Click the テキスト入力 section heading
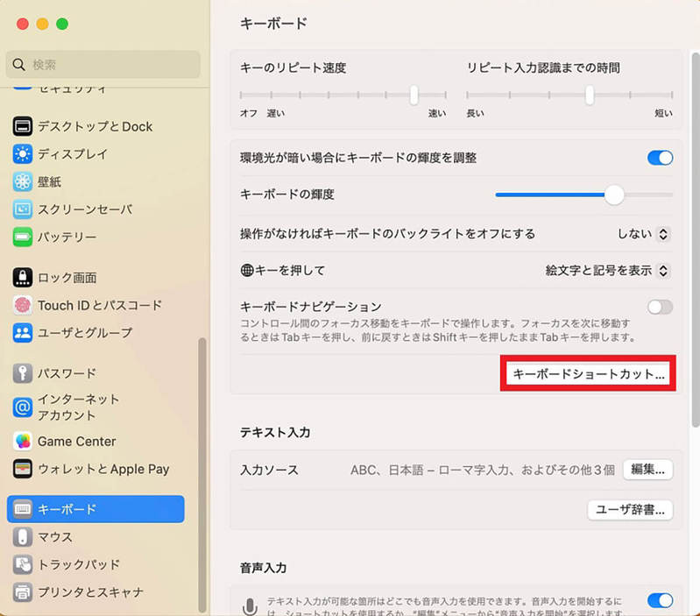The width and height of the screenshot is (700, 616). click(x=275, y=433)
